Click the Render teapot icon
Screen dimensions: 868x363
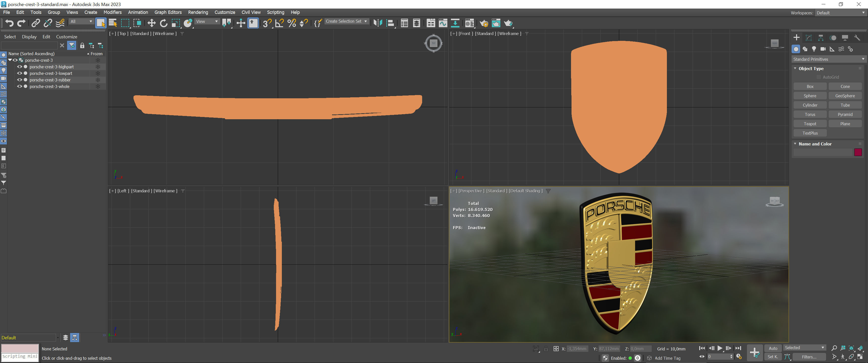click(508, 23)
